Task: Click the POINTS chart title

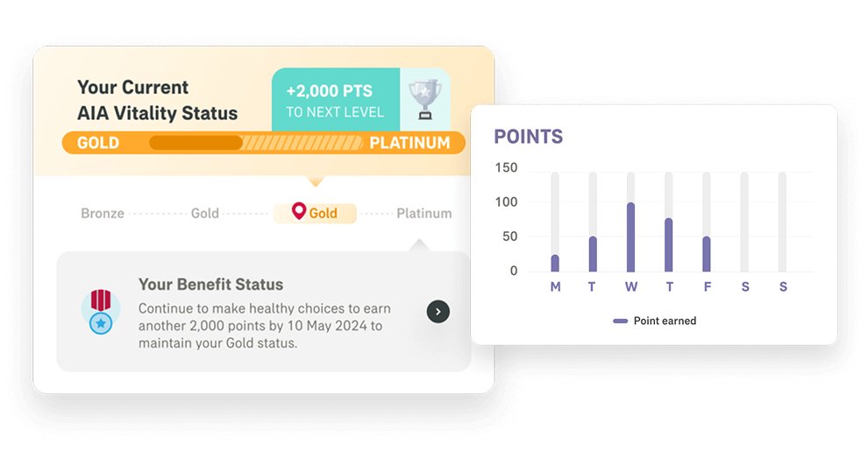Action: [x=528, y=137]
